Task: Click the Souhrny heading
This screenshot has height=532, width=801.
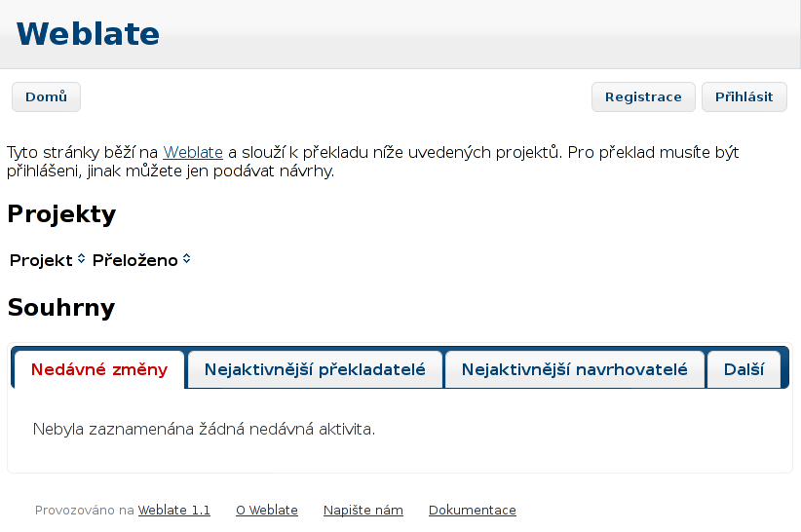Action: click(x=61, y=307)
